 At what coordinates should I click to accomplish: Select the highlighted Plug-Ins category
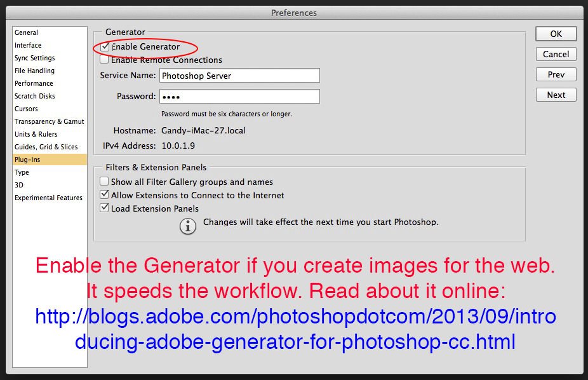[50, 159]
